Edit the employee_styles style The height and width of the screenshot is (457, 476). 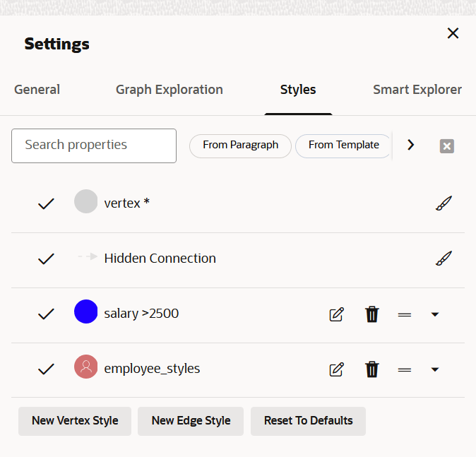coord(337,369)
